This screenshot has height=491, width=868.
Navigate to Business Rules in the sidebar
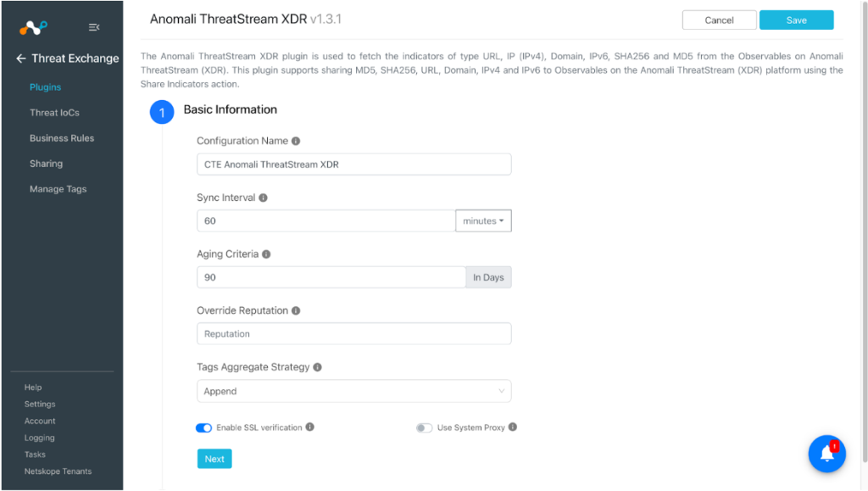tap(61, 137)
